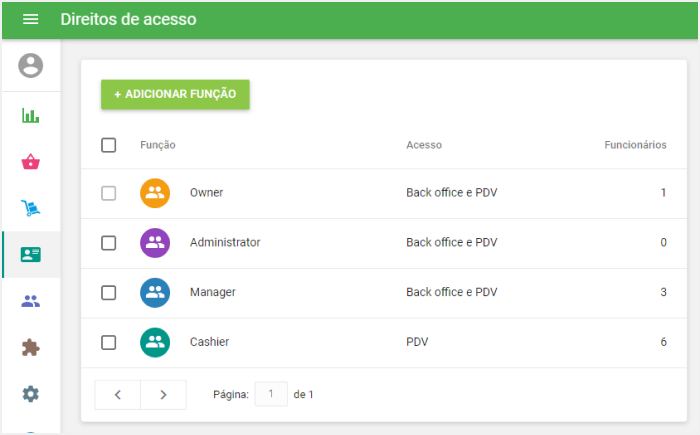Go to the next page arrow

point(163,395)
